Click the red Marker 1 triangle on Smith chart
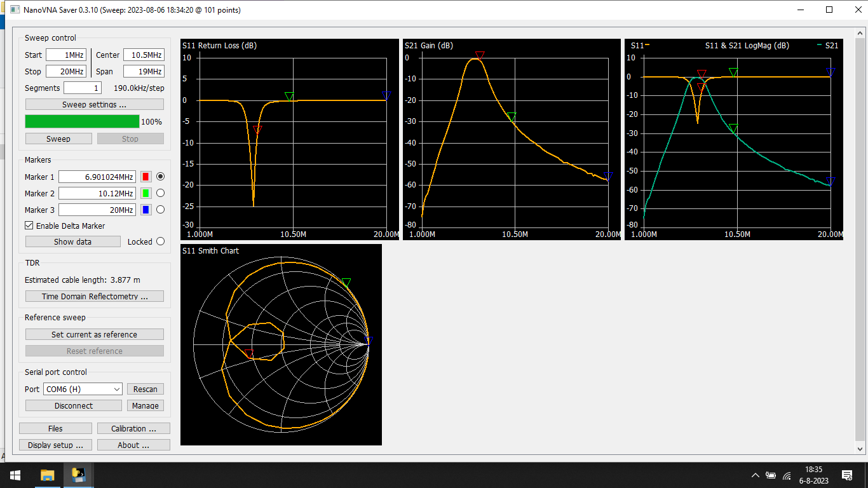The width and height of the screenshot is (868, 488). point(249,353)
